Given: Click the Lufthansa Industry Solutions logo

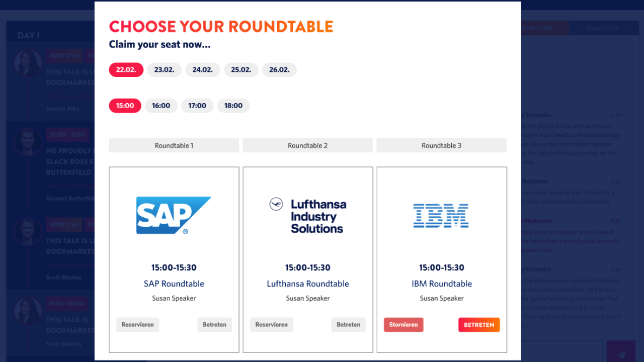Looking at the screenshot, I should (x=307, y=216).
